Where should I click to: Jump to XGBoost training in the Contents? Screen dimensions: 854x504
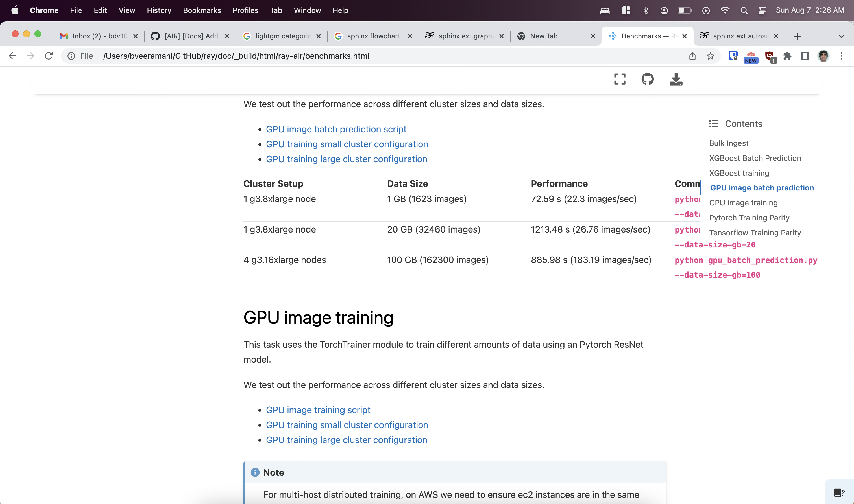[x=739, y=173]
